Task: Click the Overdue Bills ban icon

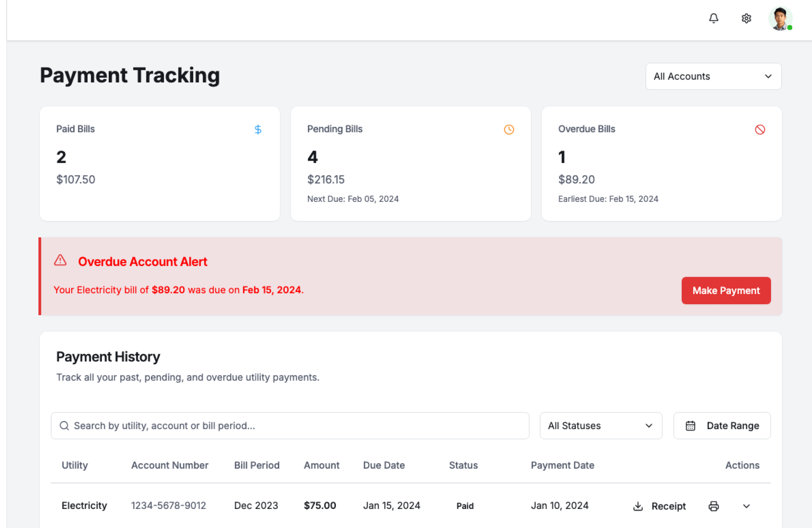Action: [x=760, y=129]
